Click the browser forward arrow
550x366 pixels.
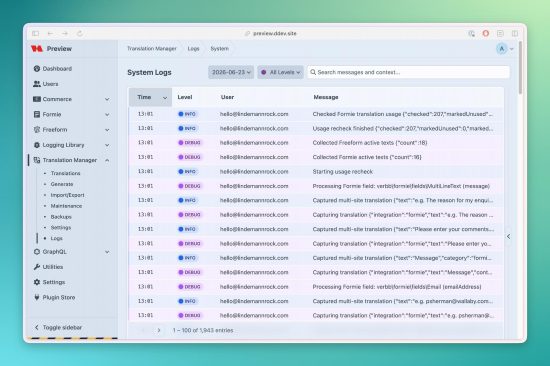coord(65,34)
